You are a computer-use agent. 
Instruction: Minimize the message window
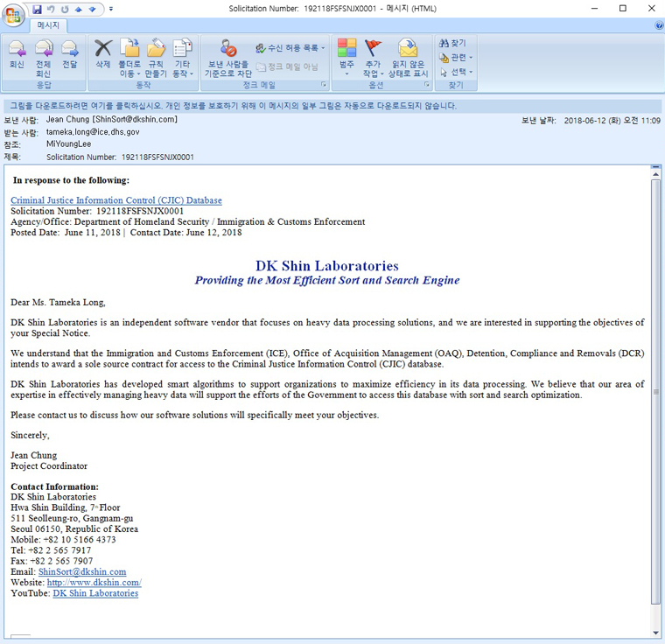pos(595,9)
